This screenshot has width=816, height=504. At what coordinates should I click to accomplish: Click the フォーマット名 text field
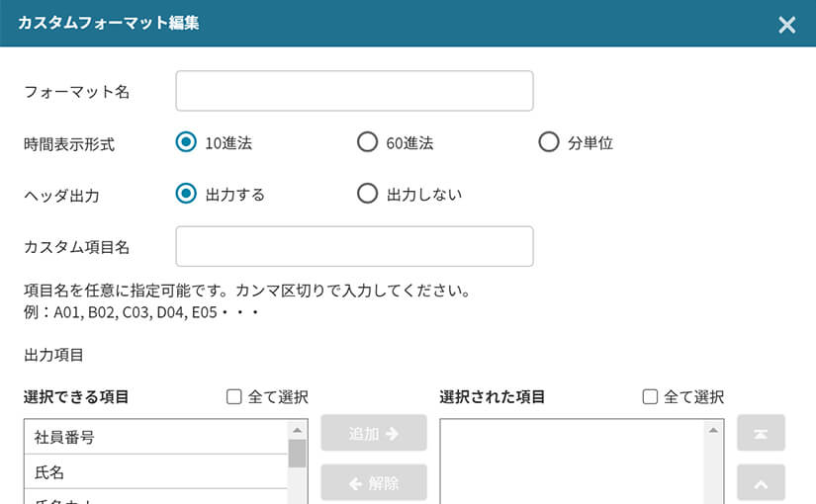click(354, 91)
